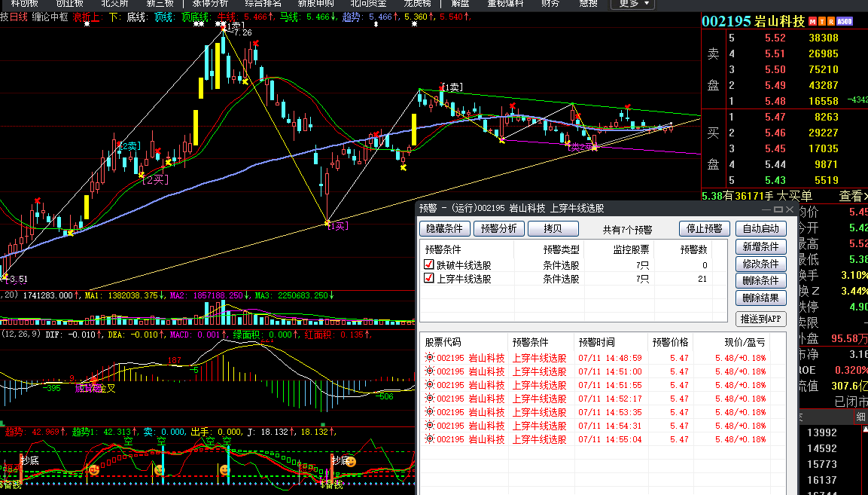Click alarm icon of the 14:51:00 alert row
Image resolution: width=868 pixels, height=495 pixels.
(430, 371)
